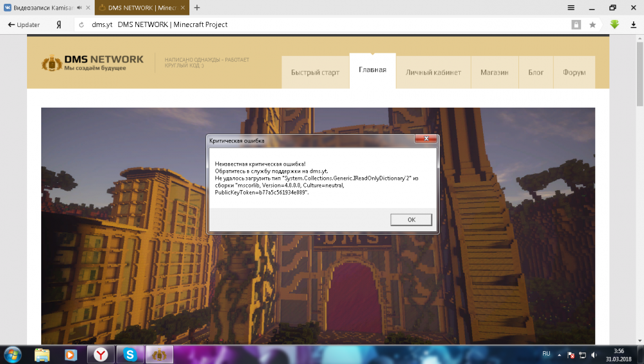Open Yandex Browser from the taskbar
The width and height of the screenshot is (644, 364).
tap(100, 354)
